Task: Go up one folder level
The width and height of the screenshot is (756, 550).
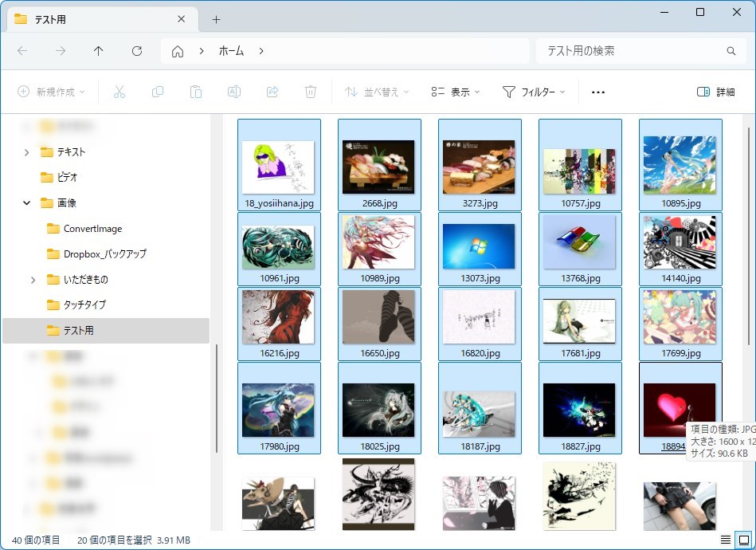Action: 99,51
